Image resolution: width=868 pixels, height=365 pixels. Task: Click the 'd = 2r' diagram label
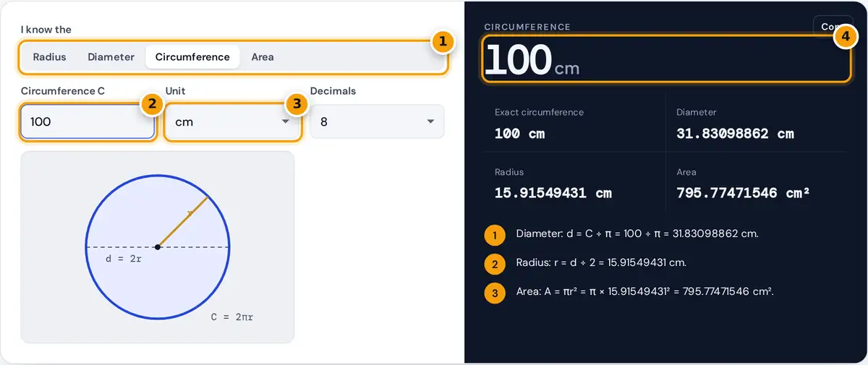[x=124, y=258]
